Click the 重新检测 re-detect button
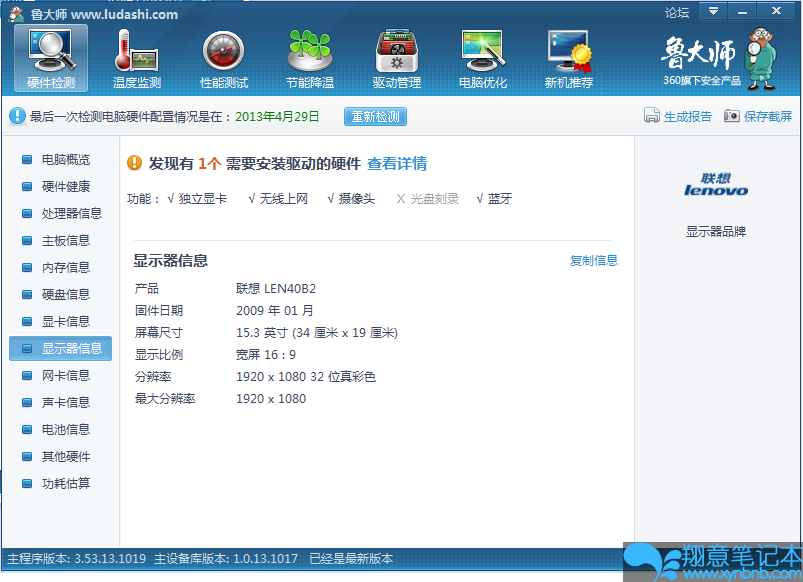 [x=375, y=116]
